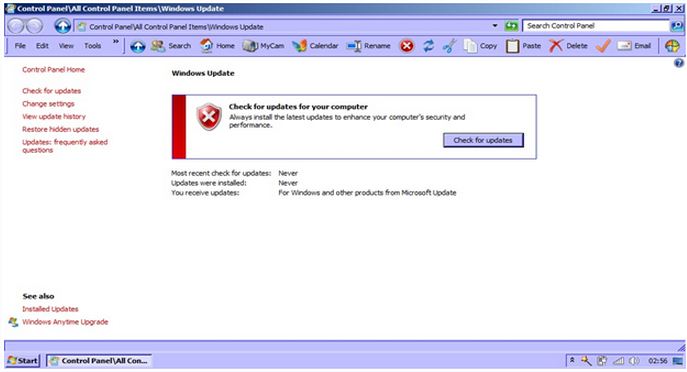The height and width of the screenshot is (372, 687).
Task: Click the Paste toolbar button
Action: (x=523, y=46)
